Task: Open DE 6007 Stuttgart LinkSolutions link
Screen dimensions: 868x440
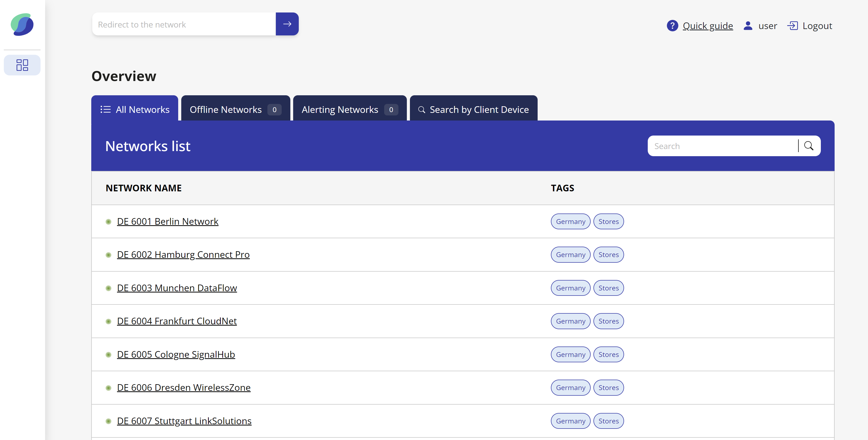Action: coord(184,421)
